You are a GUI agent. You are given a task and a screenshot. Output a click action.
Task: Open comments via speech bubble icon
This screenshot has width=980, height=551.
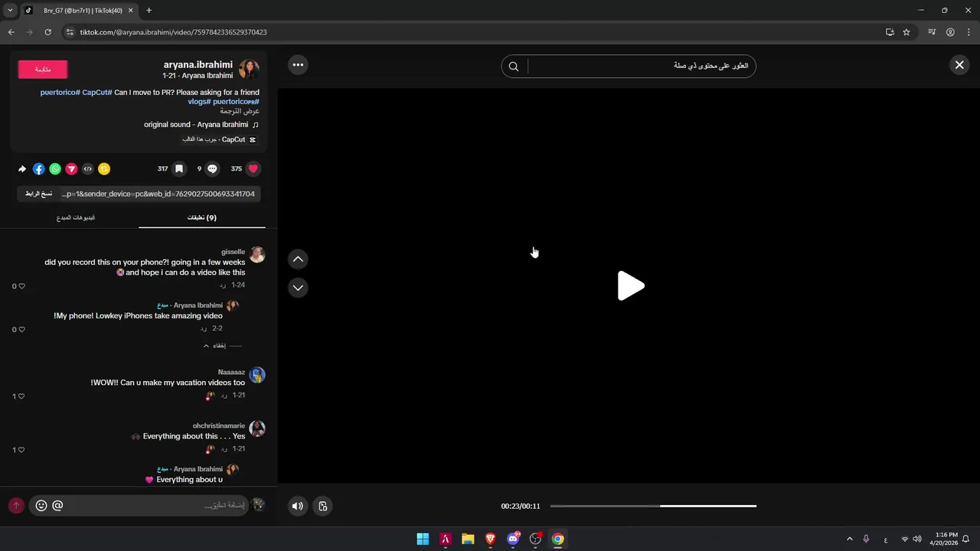click(212, 169)
